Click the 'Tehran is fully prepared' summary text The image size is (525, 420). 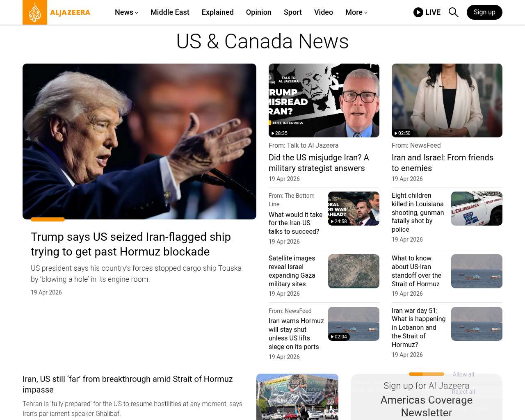click(132, 409)
